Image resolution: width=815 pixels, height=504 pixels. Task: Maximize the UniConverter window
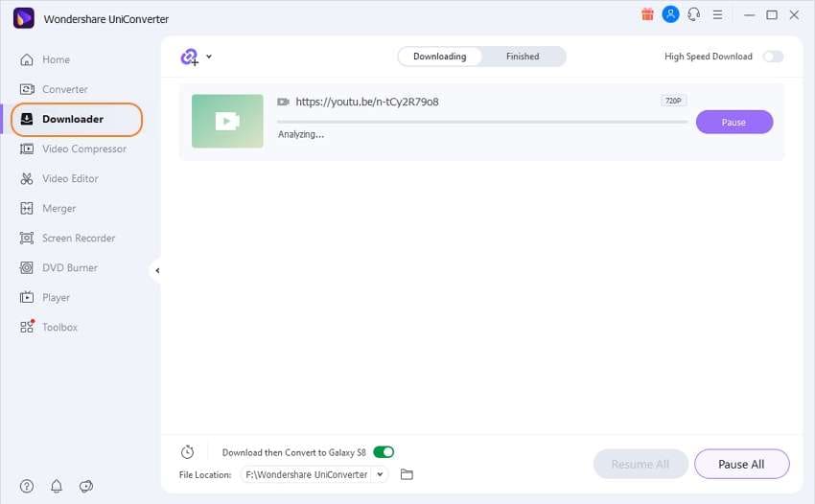coord(772,15)
